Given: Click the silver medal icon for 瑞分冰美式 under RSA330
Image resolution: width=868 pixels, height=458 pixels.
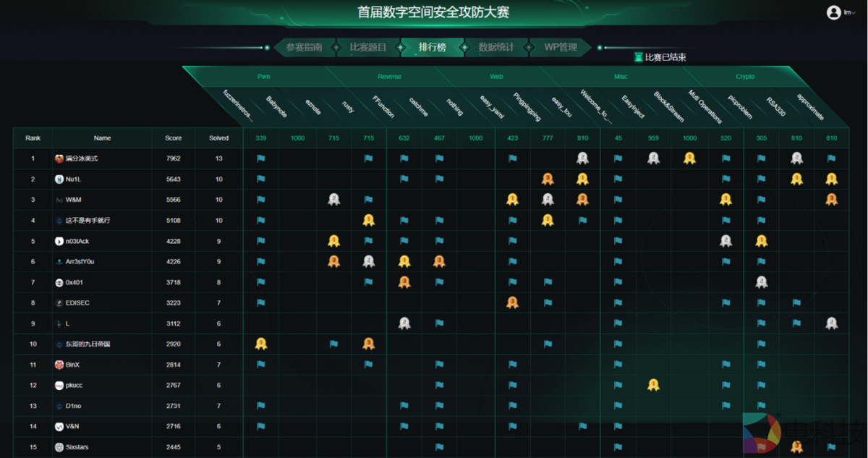Looking at the screenshot, I should tap(796, 158).
